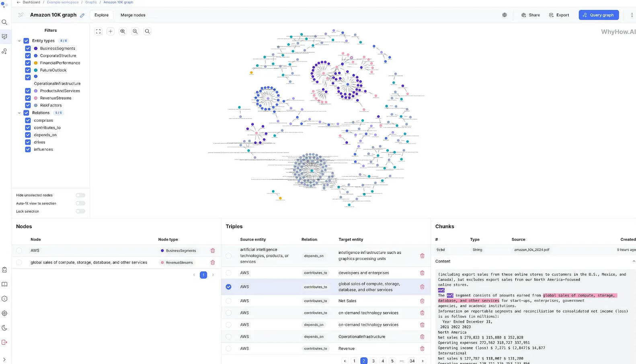
Task: Uncheck the RevenueStreams filter
Action: [28, 98]
